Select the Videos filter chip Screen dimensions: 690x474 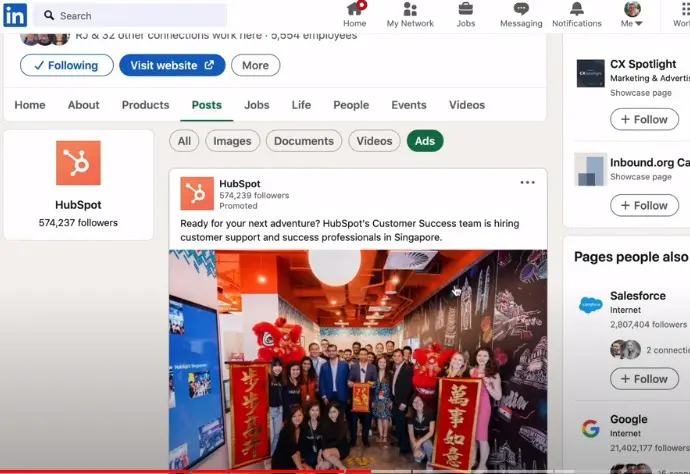coord(374,141)
